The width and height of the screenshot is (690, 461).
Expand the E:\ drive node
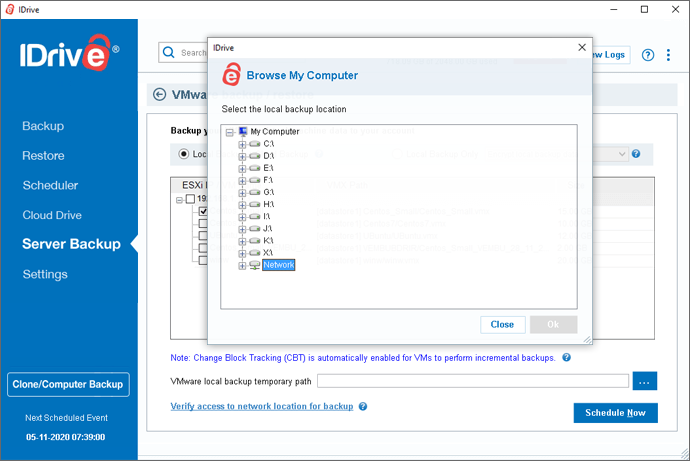(x=242, y=168)
